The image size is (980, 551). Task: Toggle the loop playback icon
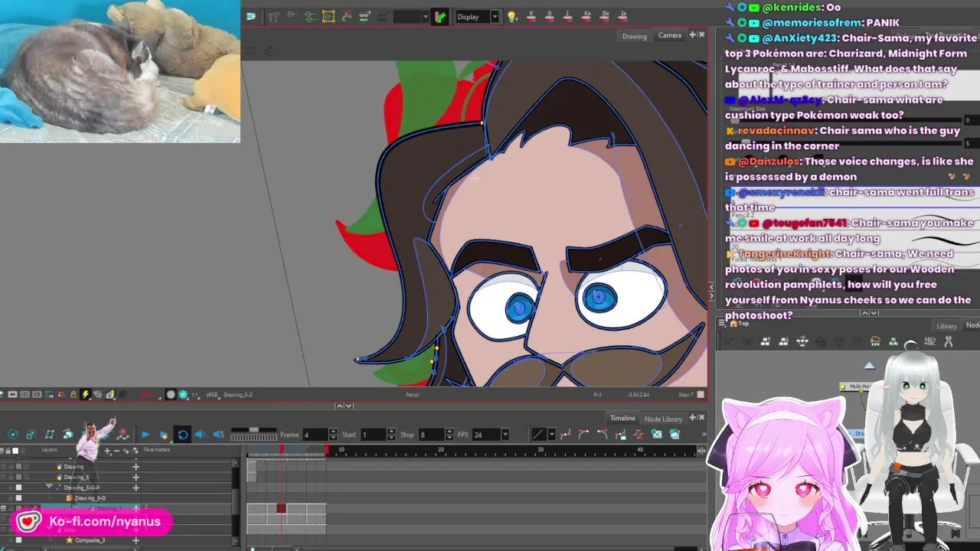tap(182, 435)
